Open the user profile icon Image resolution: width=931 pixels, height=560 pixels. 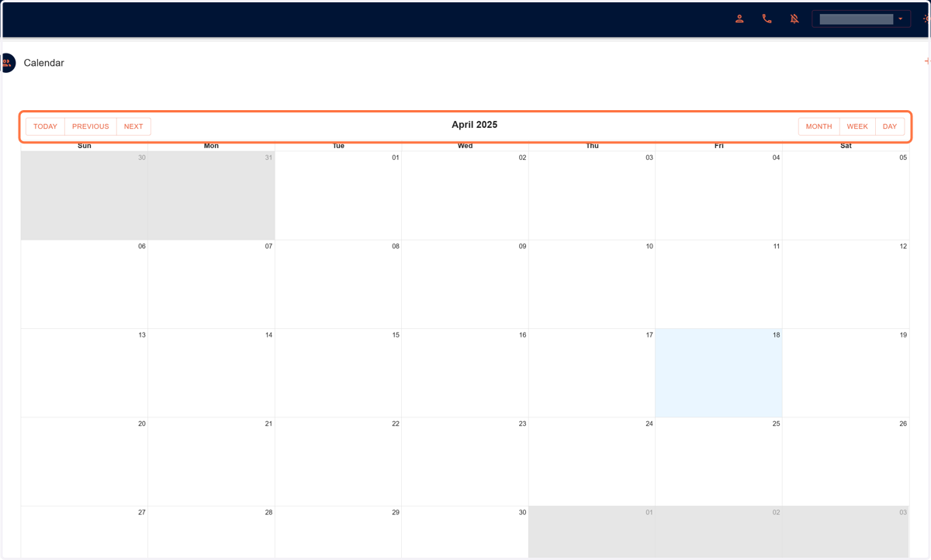[739, 19]
